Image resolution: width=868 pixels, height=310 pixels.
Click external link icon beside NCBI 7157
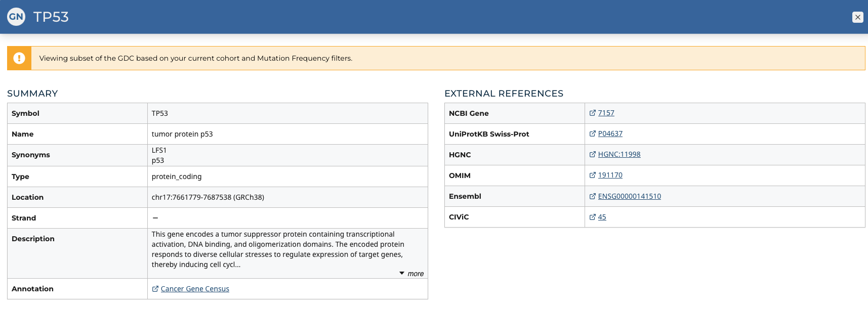[593, 113]
